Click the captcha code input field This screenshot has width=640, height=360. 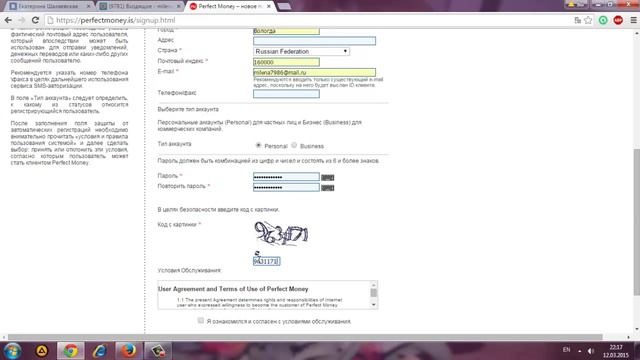pos(267,261)
